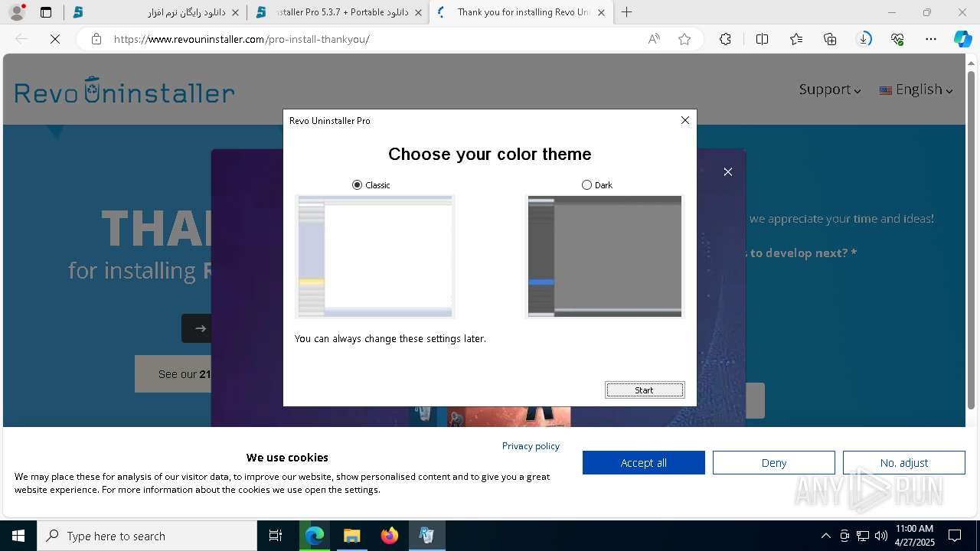The image size is (980, 551).
Task: Toggle Edge split screen
Action: [x=762, y=39]
